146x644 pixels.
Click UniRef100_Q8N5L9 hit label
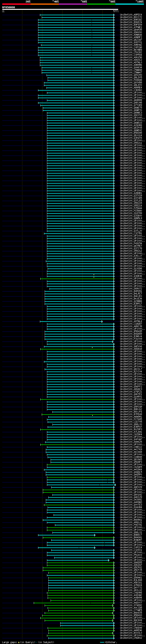point(131,218)
